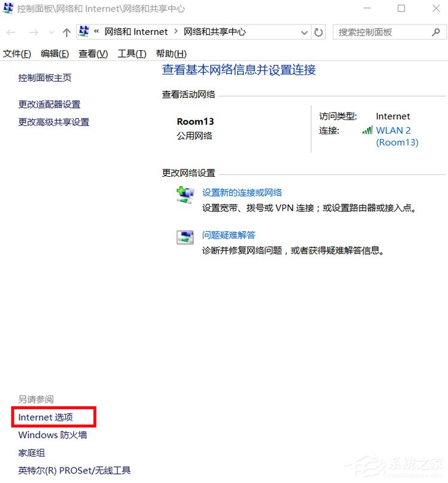The height and width of the screenshot is (483, 448).
Task: Open the 工具(T) menu
Action: tap(132, 54)
